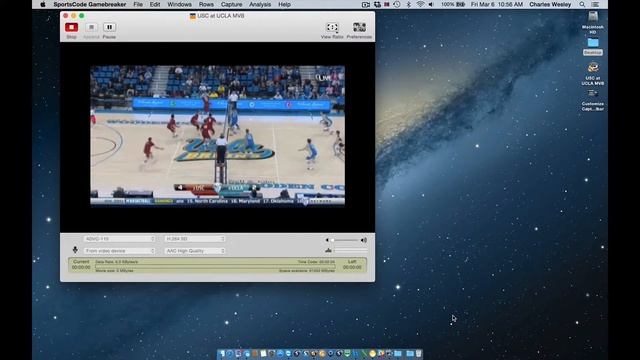Image resolution: width=640 pixels, height=360 pixels.
Task: Click the Data Rate readout
Action: point(117,262)
